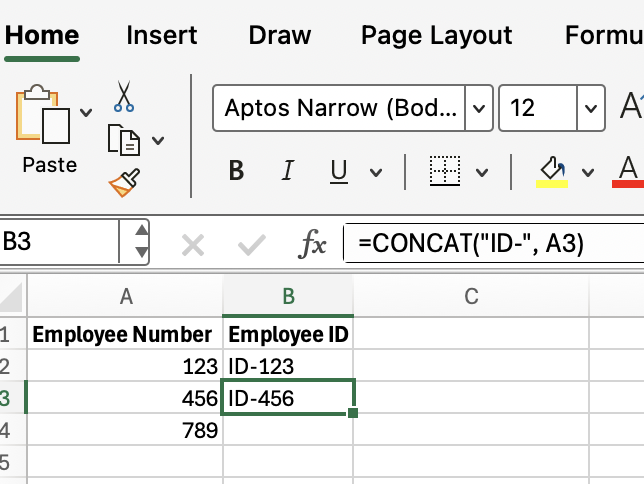Screen dimensions: 644x484
Task: Cancel formula entry with the X icon
Action: tap(193, 245)
